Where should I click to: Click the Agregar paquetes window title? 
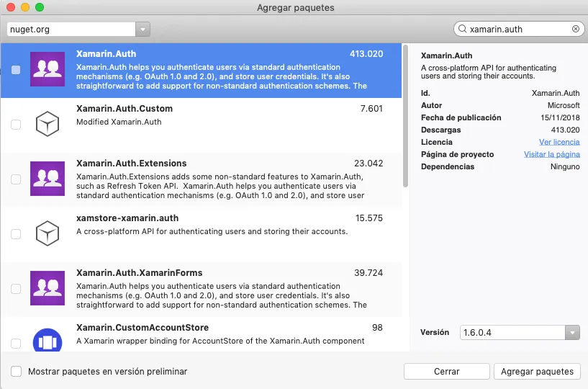tap(296, 7)
